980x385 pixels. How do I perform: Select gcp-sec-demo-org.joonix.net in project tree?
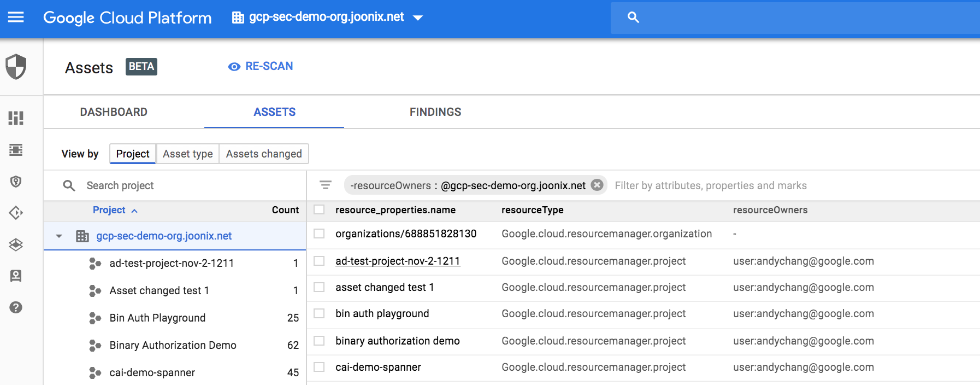pyautogui.click(x=164, y=236)
